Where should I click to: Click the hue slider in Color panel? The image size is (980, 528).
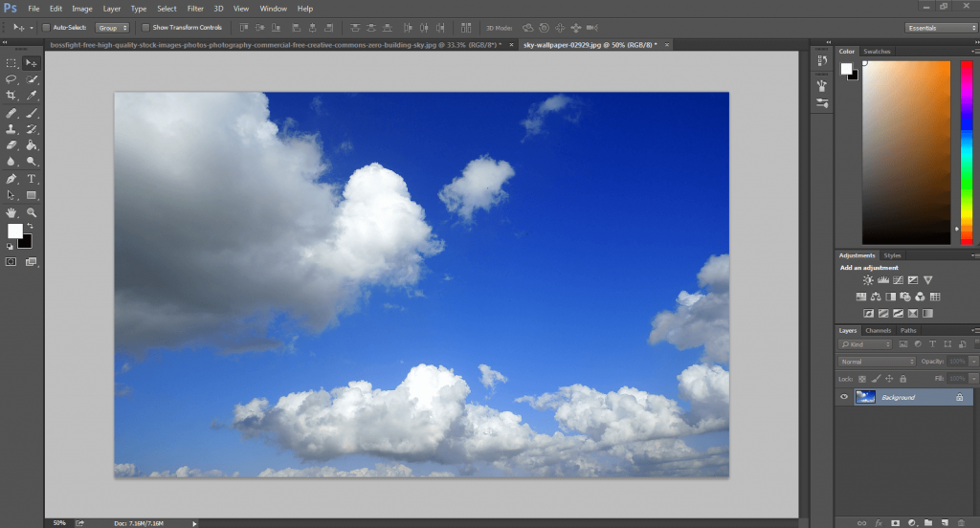967,152
